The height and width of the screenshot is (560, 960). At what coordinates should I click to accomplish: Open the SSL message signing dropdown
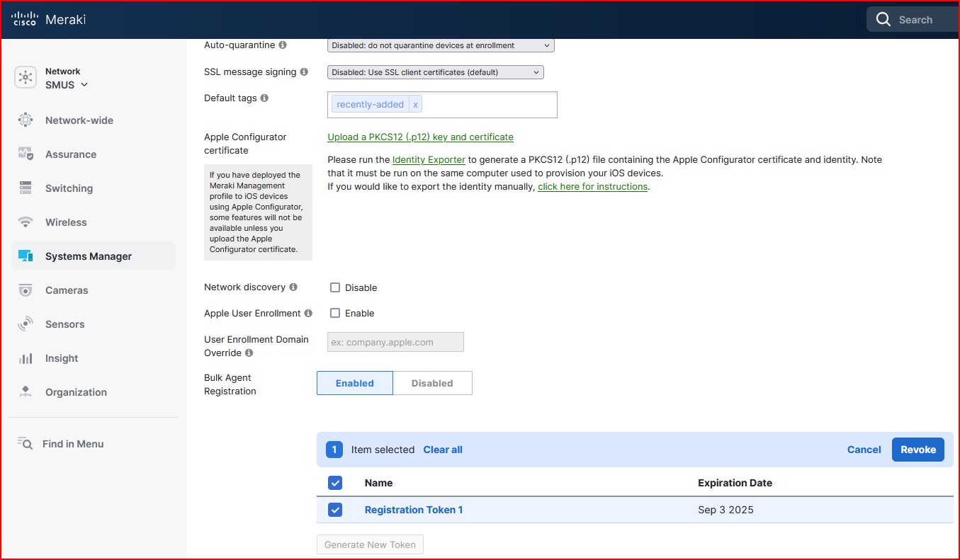(x=436, y=72)
